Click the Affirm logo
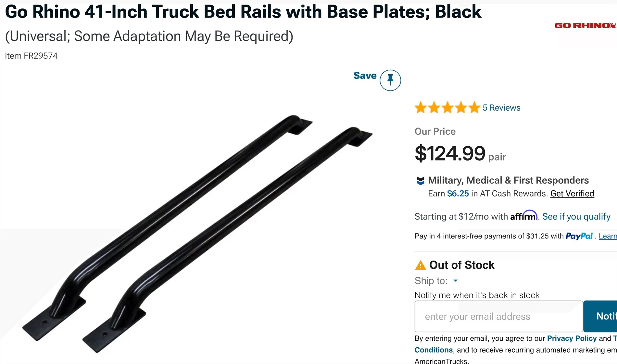617x364 pixels. 523,216
